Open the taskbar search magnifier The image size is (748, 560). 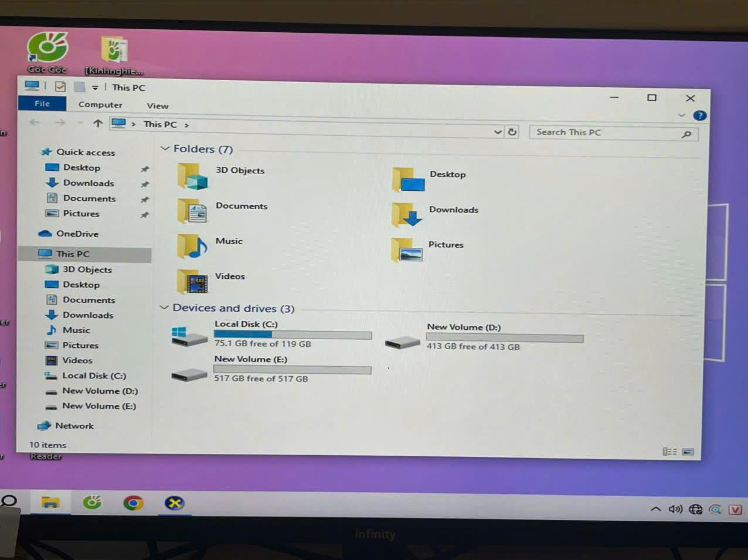point(9,501)
